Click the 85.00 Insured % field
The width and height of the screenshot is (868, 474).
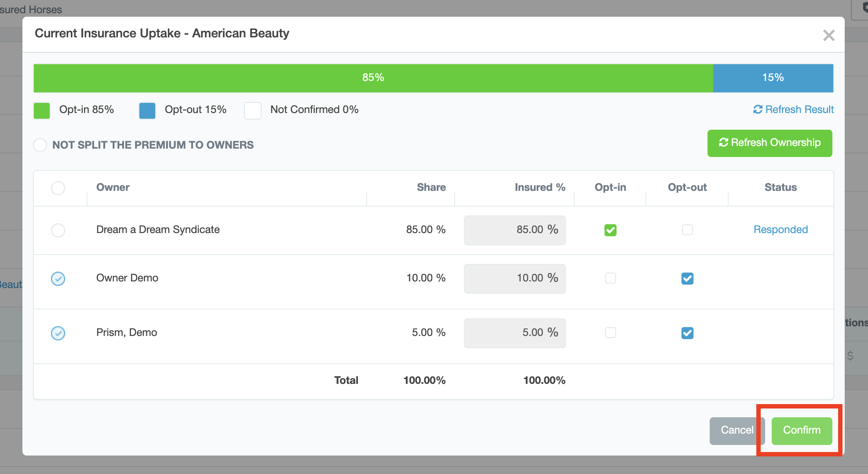coord(514,230)
